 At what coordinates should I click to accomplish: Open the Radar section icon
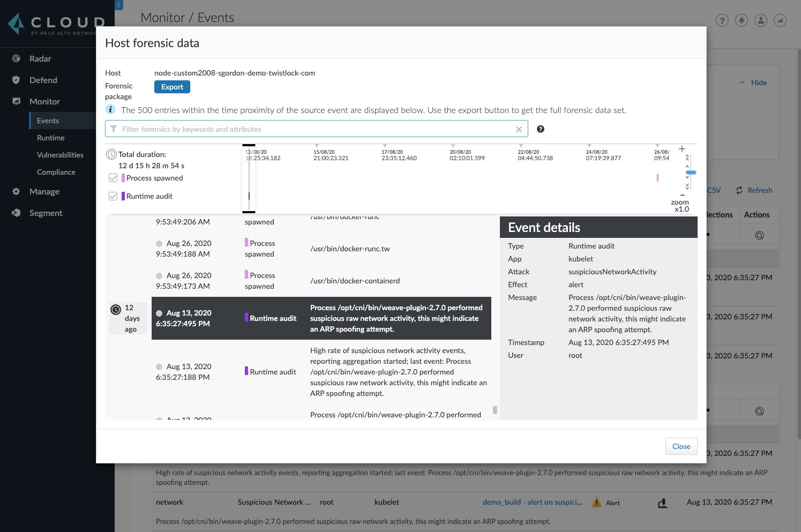click(x=16, y=58)
